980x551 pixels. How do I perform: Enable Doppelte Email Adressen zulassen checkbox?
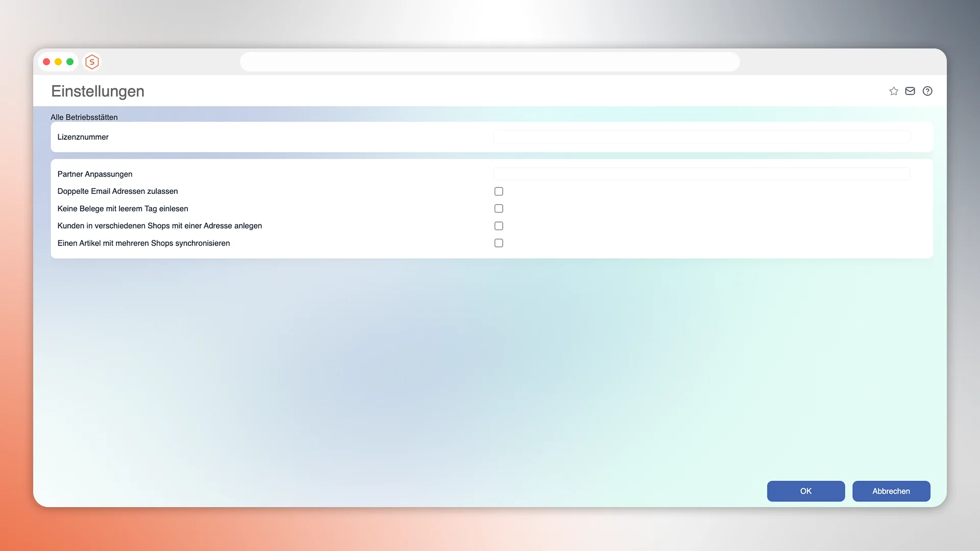click(499, 191)
